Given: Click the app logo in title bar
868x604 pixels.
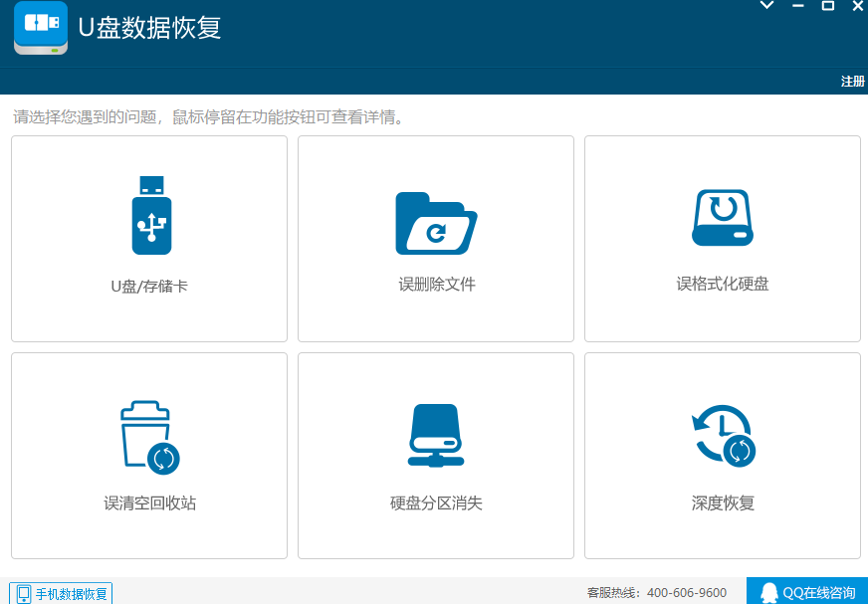Looking at the screenshot, I should click(41, 28).
